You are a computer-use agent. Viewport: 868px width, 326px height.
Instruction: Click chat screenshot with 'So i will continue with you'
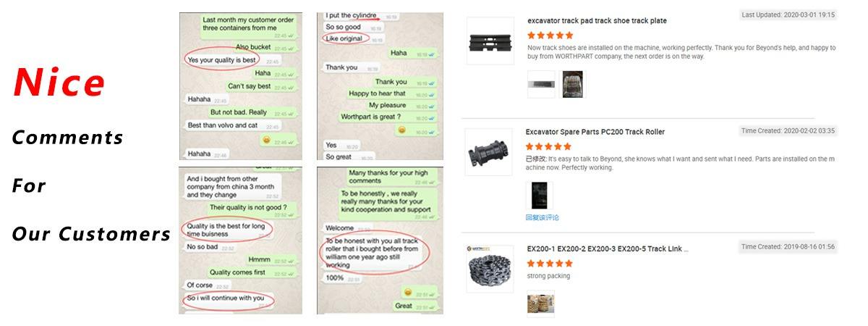tap(241, 240)
